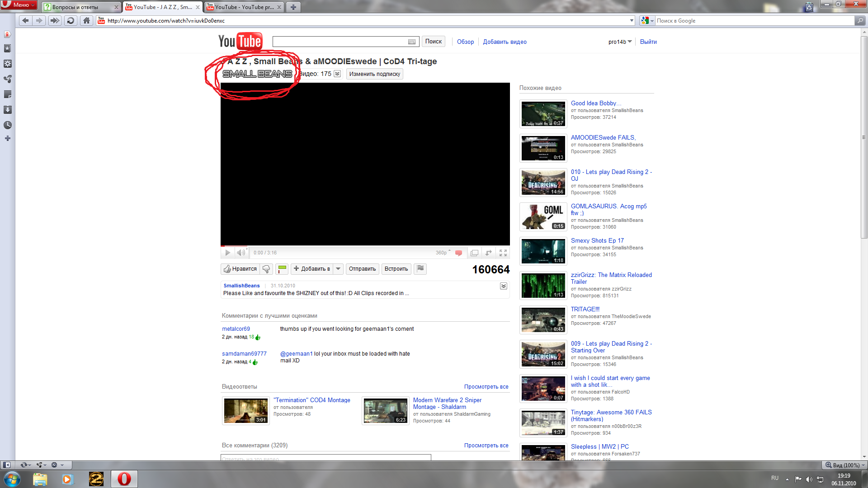The height and width of the screenshot is (488, 868).
Task: Click the Opera browser Home icon
Action: 87,20
